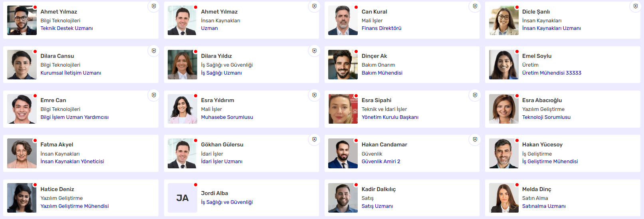Image resolution: width=644 pixels, height=219 pixels.
Task: Follow the Üretim Mühendisi 33333 link
Action: (551, 73)
